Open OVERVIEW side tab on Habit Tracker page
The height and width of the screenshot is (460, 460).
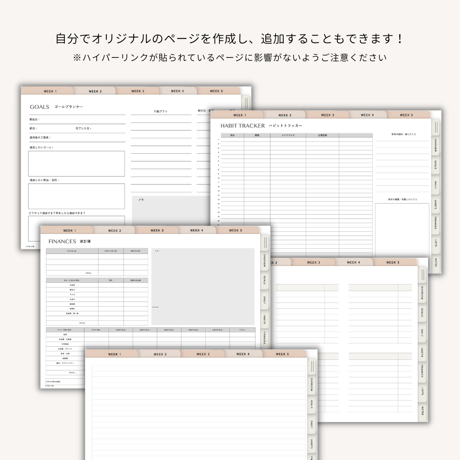point(436,145)
